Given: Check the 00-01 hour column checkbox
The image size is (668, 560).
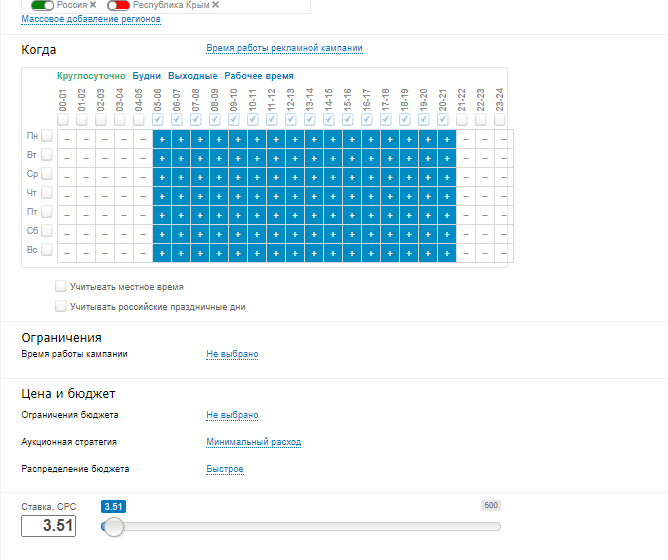Looking at the screenshot, I should (x=63, y=119).
